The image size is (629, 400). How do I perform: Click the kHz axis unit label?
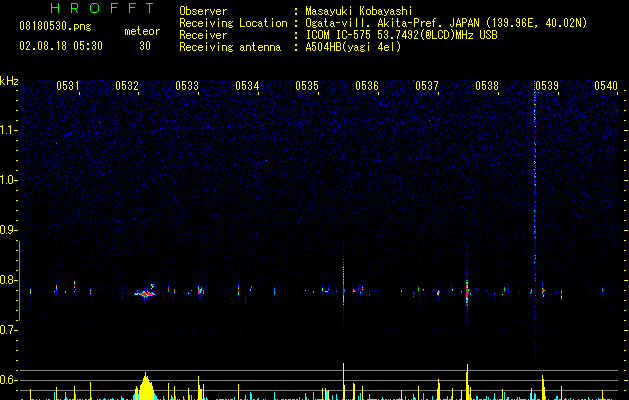click(x=9, y=81)
